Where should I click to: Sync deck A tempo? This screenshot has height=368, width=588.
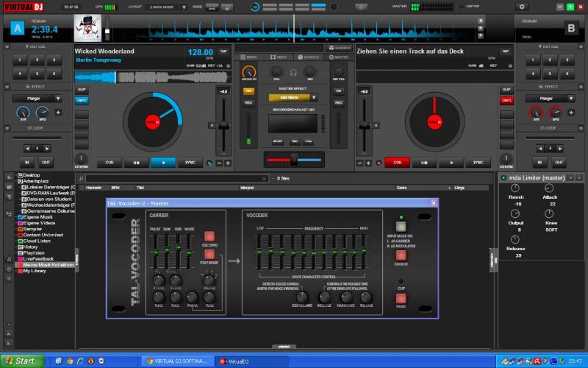coord(190,163)
